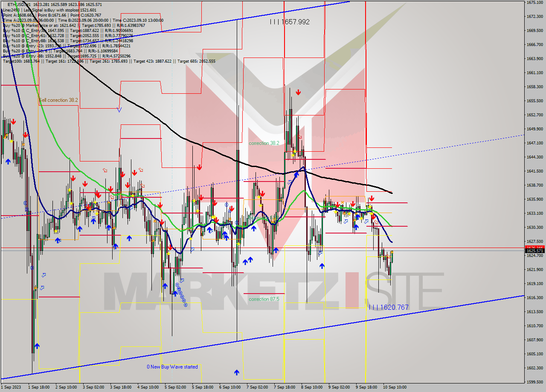Click the '9 Sep 02:00' time axis label
The height and width of the screenshot is (392, 546).
339,387
